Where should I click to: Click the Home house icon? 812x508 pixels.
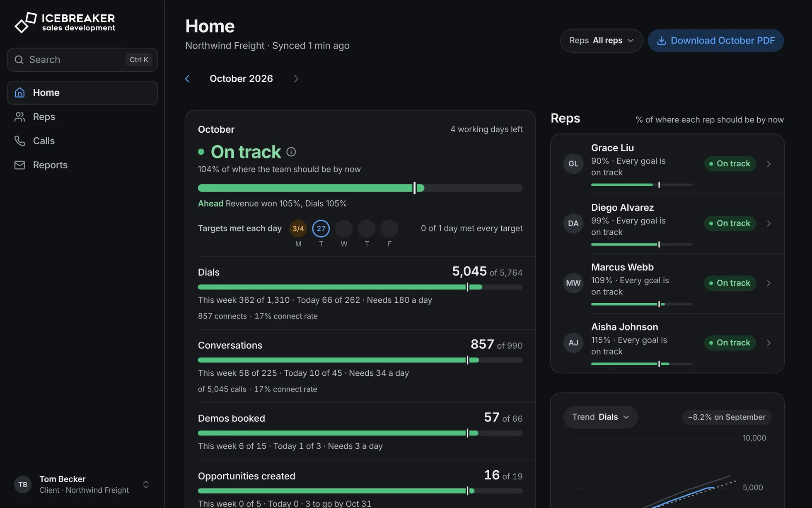pyautogui.click(x=19, y=92)
